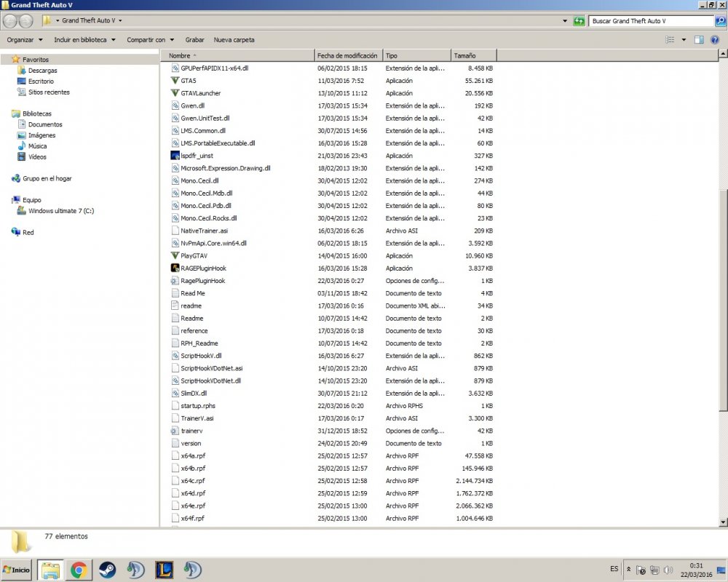Open the view options dropdown arrow
This screenshot has width=728, height=582.
(x=684, y=40)
